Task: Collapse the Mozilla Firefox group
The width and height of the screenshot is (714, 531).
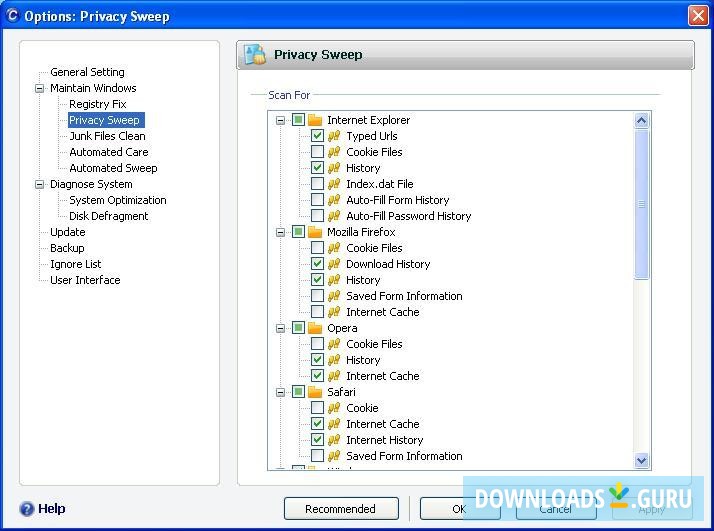Action: tap(280, 232)
